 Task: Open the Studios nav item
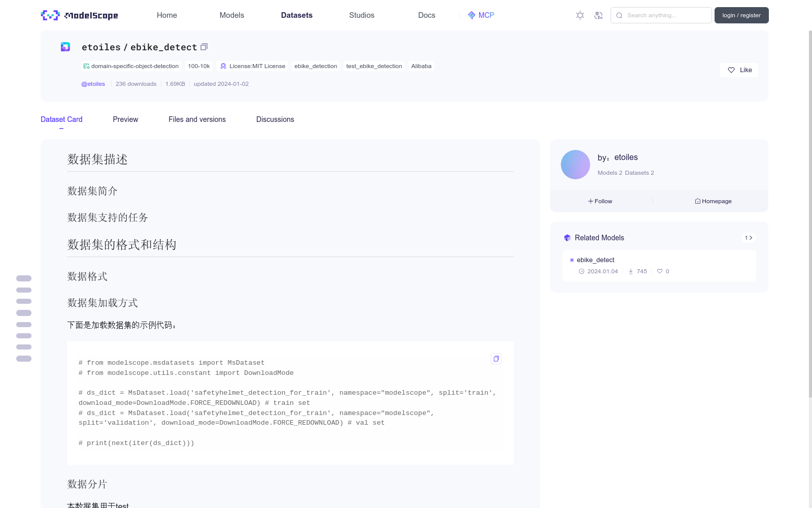362,15
